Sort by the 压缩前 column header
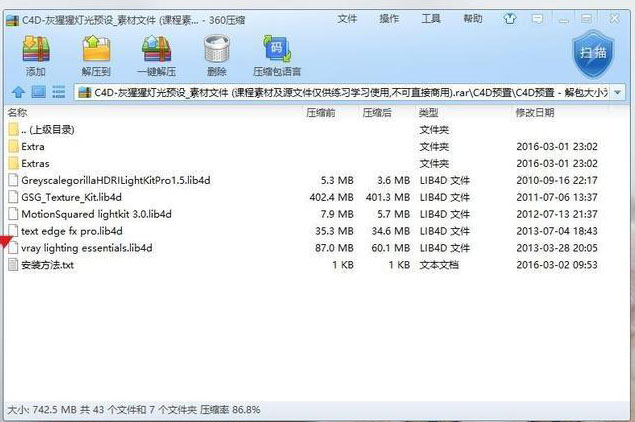This screenshot has width=635, height=422. pyautogui.click(x=320, y=113)
